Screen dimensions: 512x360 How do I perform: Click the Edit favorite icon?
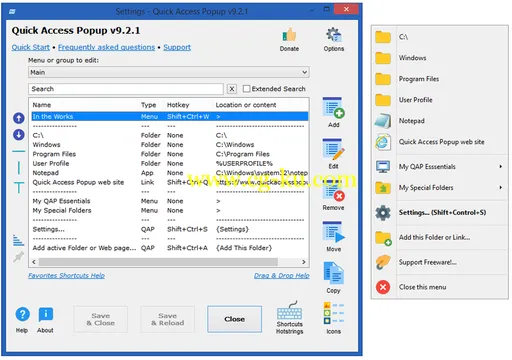(x=333, y=149)
